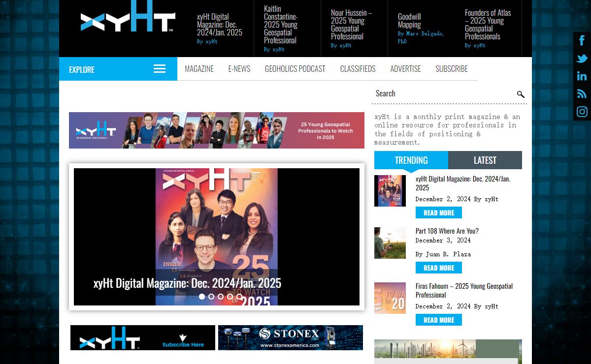
Task: Open the city skyline sidebar ad image
Action: [448, 352]
